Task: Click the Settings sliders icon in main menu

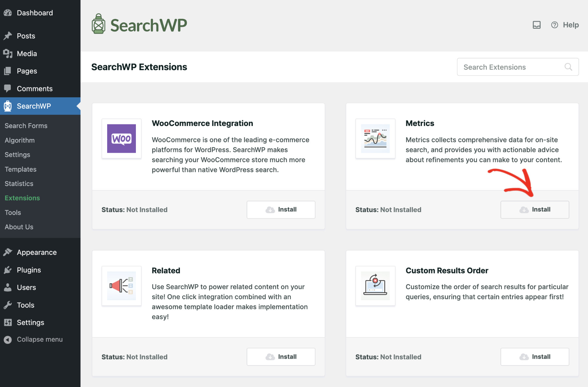Action: tap(8, 322)
